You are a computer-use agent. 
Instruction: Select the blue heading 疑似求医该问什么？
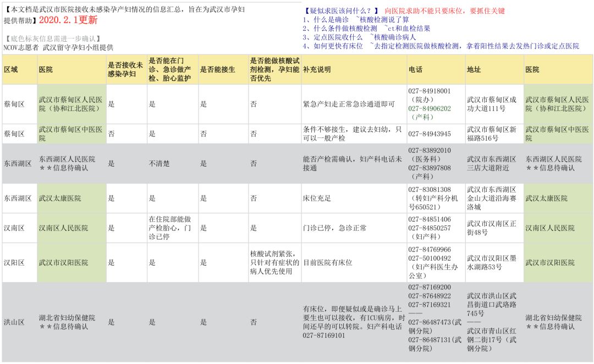342,11
